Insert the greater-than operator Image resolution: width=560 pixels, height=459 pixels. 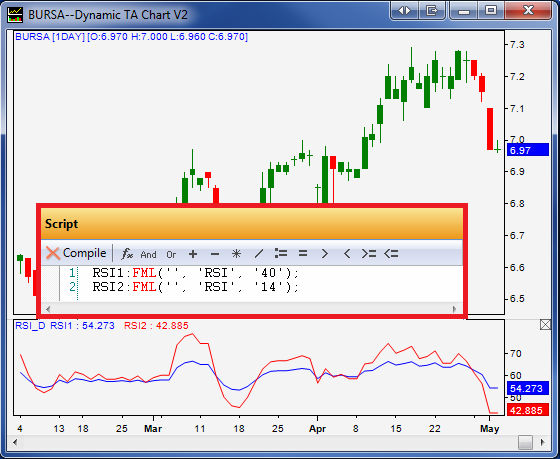coord(325,254)
